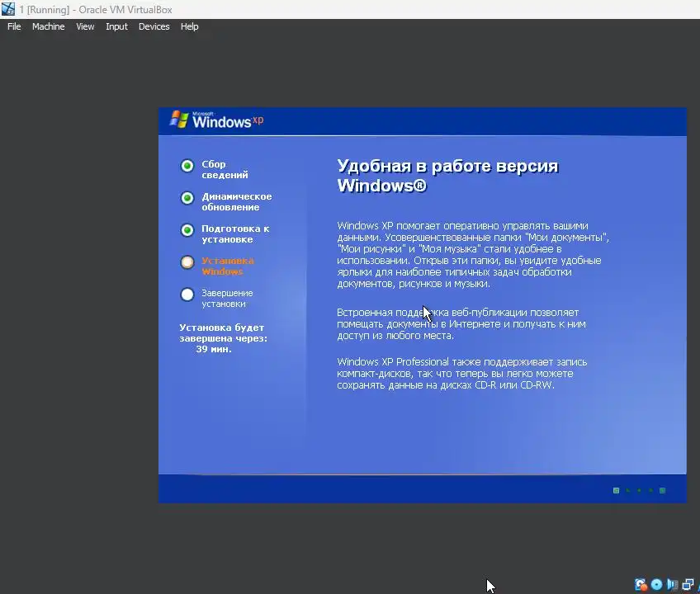Click the network adapters status icon
The height and width of the screenshot is (594, 700).
688,584
